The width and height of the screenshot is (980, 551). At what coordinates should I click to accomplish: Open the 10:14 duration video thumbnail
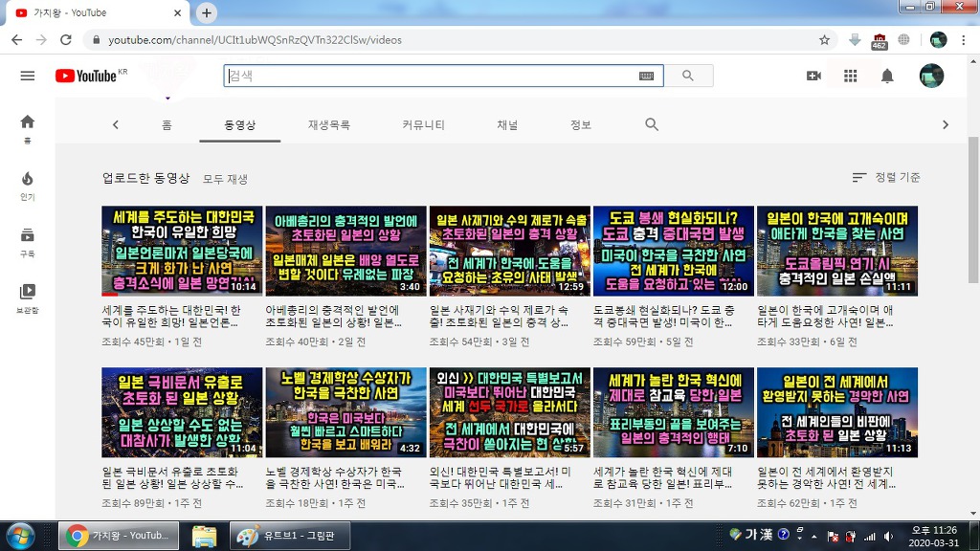click(182, 251)
